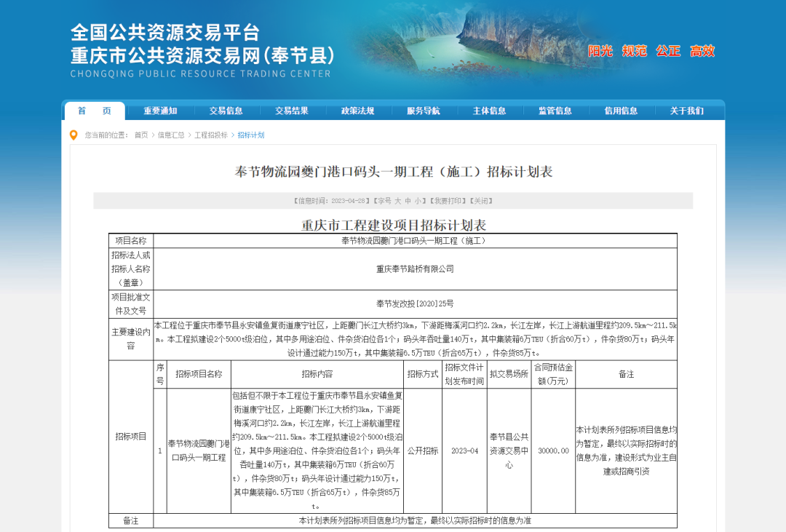Select 监管信息 in the navigation bar
Screen dimensions: 786x532
555,111
